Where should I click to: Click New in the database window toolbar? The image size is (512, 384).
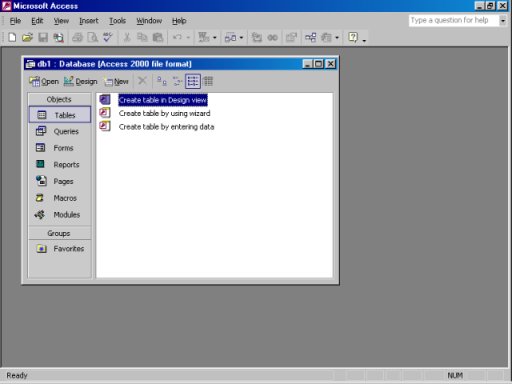click(x=116, y=81)
